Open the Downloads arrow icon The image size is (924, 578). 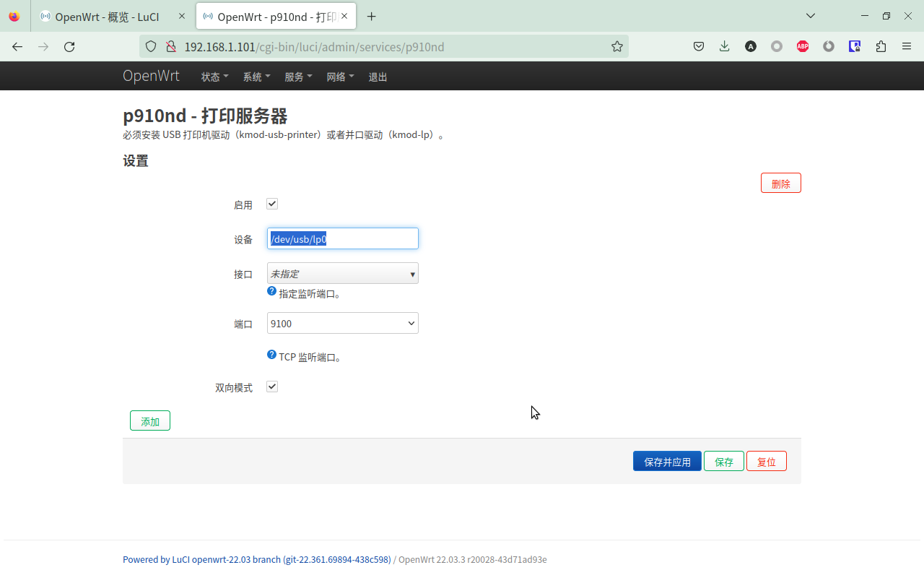point(725,46)
